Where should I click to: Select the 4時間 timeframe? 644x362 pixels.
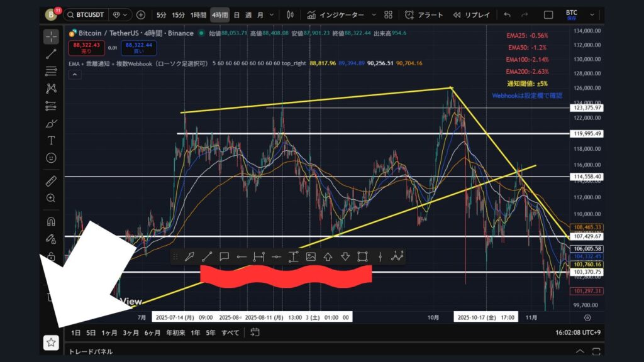(219, 14)
